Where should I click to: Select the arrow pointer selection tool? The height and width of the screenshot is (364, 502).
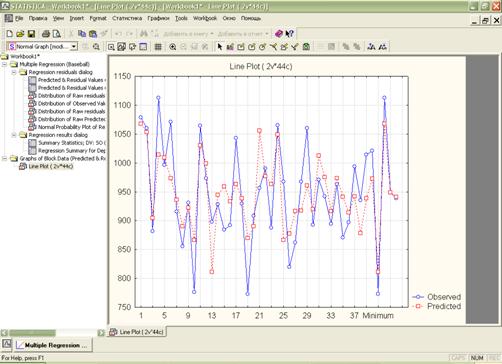click(220, 47)
